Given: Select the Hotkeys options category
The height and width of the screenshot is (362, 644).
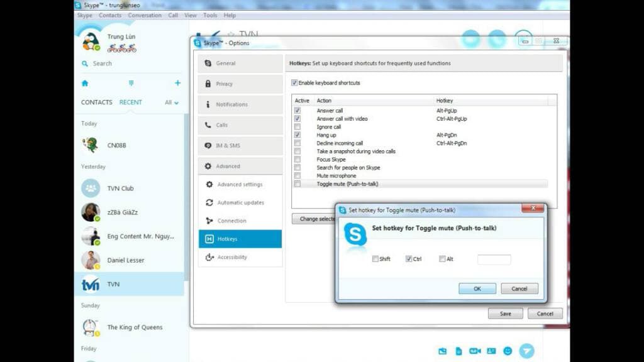Looking at the screenshot, I should point(240,239).
